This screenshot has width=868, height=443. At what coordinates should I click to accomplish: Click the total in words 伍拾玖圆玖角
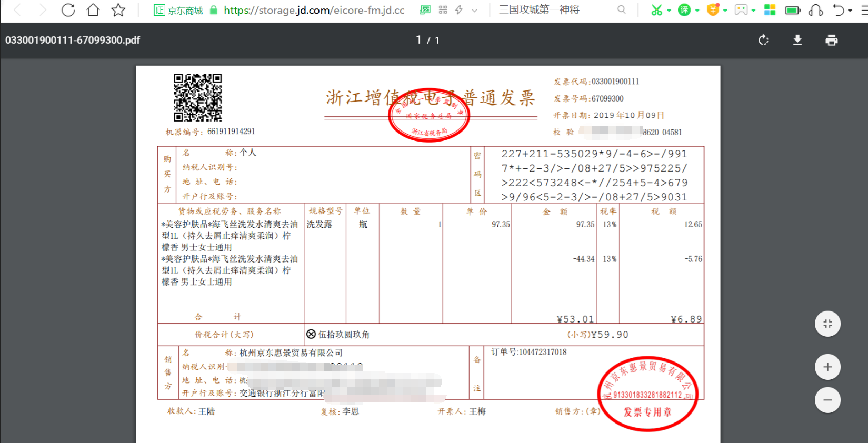344,335
